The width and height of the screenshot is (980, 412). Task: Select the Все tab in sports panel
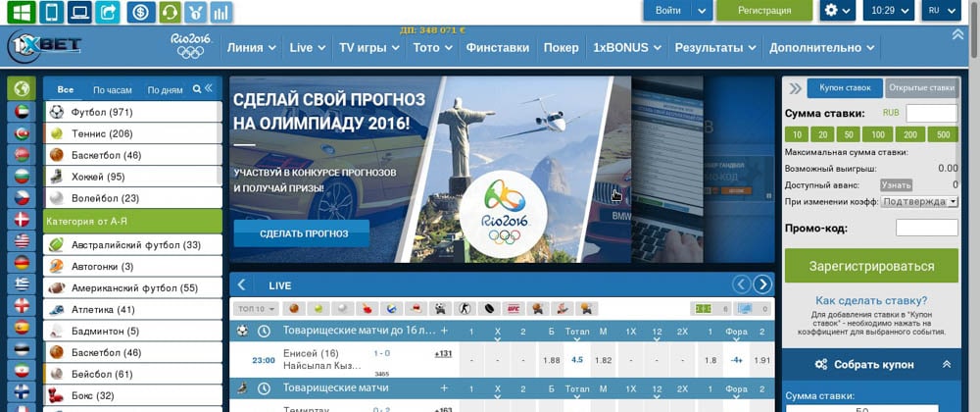point(66,89)
